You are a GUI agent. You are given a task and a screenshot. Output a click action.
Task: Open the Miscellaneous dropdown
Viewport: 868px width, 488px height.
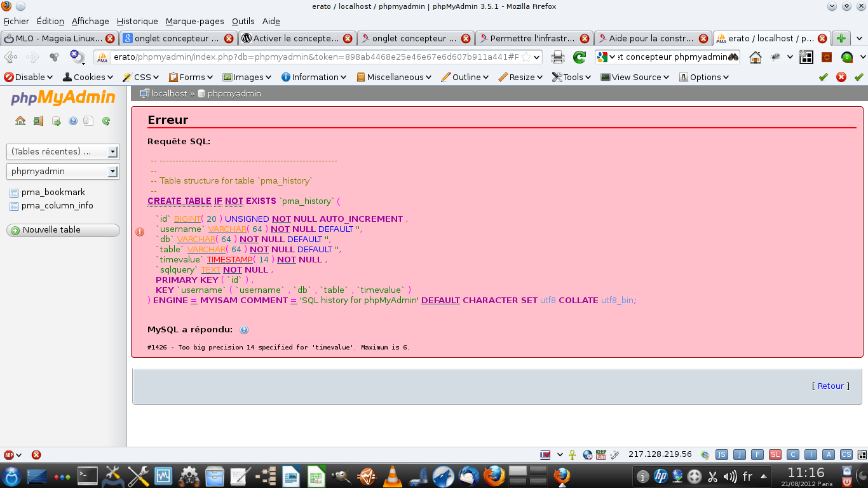click(394, 77)
